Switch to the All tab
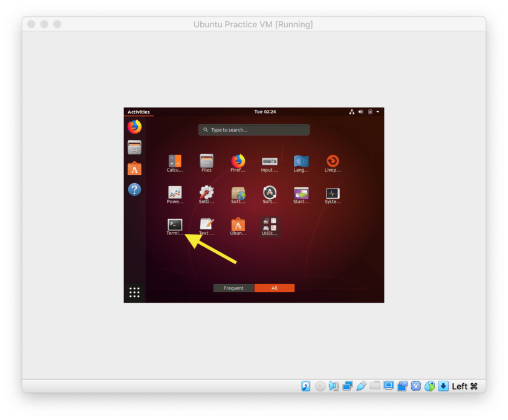This screenshot has height=420, width=508. tap(275, 288)
